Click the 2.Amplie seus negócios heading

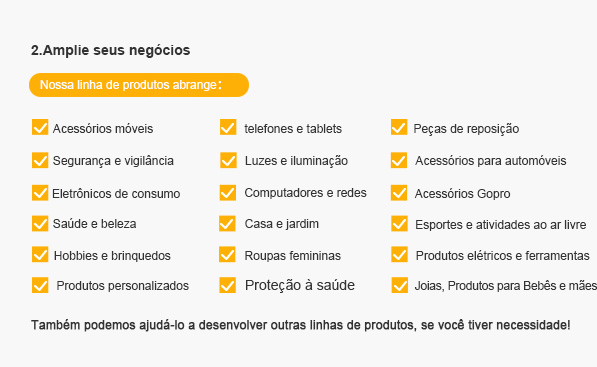[110, 50]
